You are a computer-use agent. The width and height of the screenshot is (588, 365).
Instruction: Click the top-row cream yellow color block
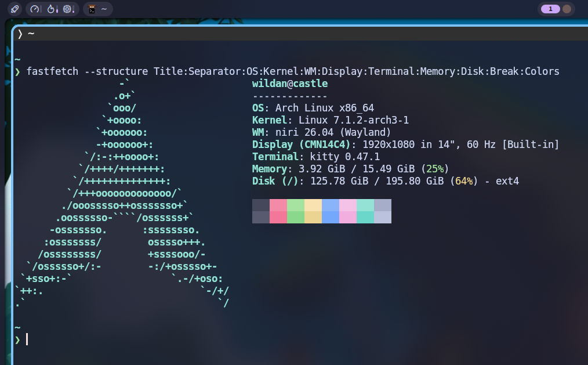pos(313,205)
